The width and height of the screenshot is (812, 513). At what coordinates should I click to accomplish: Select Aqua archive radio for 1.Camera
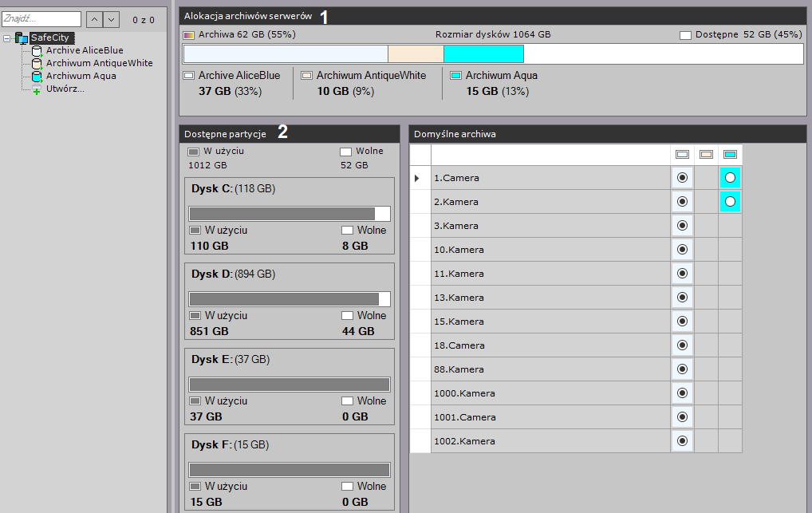[x=730, y=178]
